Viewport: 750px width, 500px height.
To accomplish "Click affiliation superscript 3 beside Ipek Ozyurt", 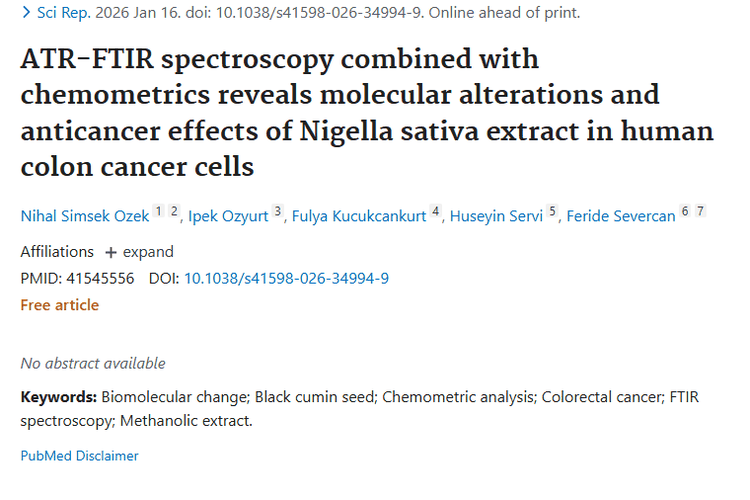I will pos(278,212).
